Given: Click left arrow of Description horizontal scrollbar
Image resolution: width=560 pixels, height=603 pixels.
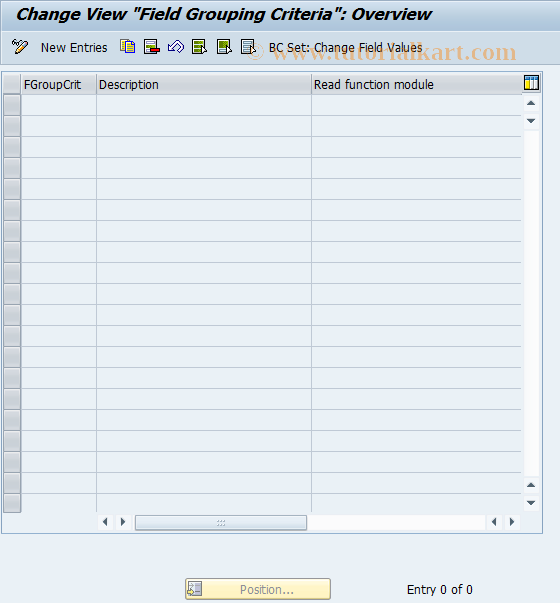Looking at the screenshot, I should pos(105,522).
